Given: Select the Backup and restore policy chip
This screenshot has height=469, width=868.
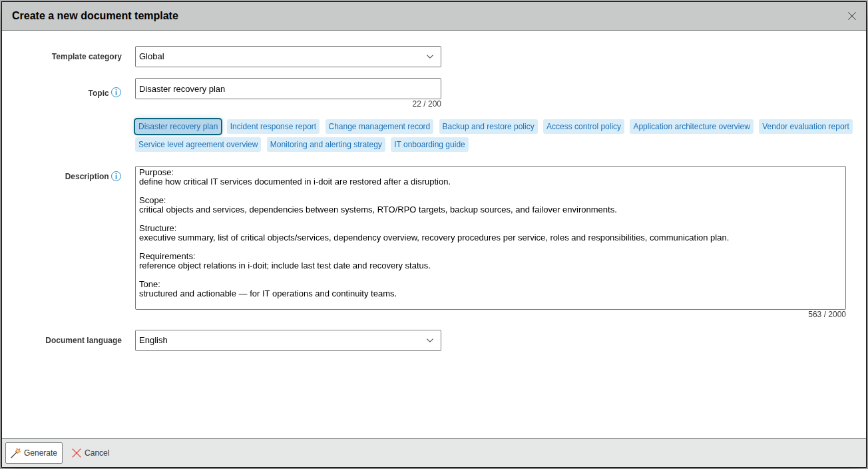Looking at the screenshot, I should click(x=489, y=127).
